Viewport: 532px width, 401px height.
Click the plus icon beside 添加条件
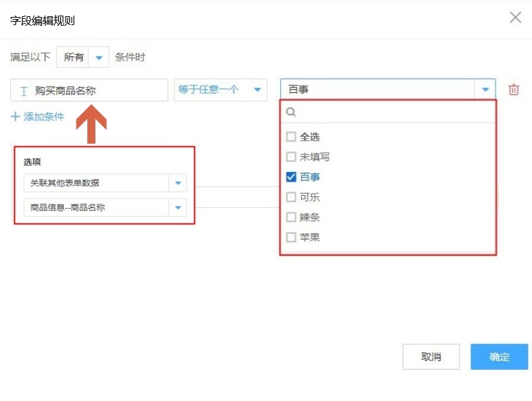(16, 117)
